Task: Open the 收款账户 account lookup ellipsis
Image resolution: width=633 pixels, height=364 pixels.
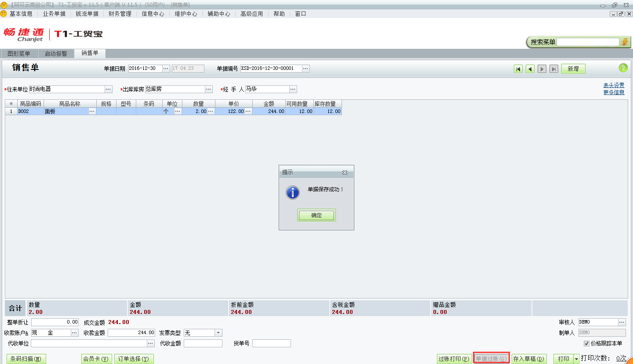Action: click(73, 333)
